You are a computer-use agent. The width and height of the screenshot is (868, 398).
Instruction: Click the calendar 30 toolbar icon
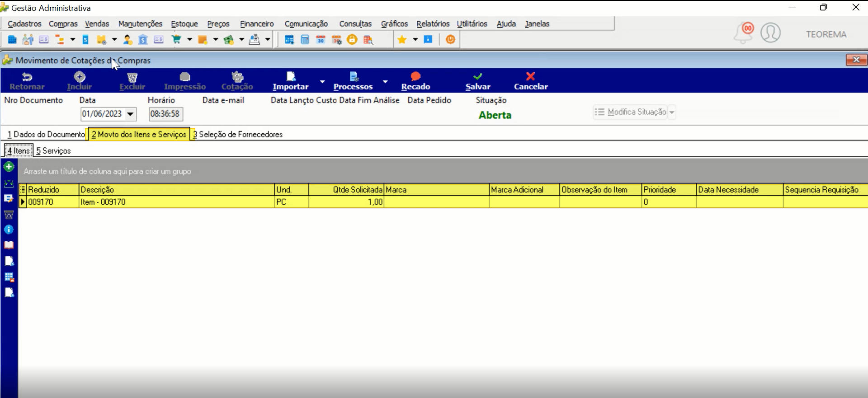coord(321,40)
